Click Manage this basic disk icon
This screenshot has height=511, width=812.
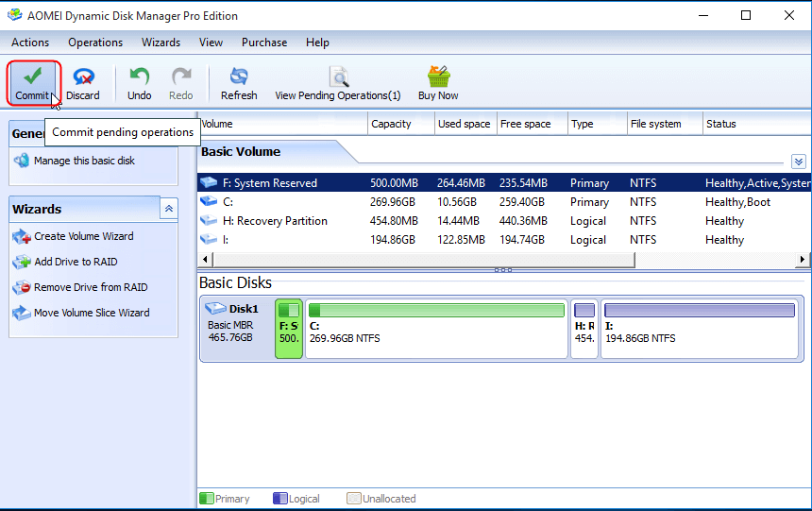pos(22,161)
